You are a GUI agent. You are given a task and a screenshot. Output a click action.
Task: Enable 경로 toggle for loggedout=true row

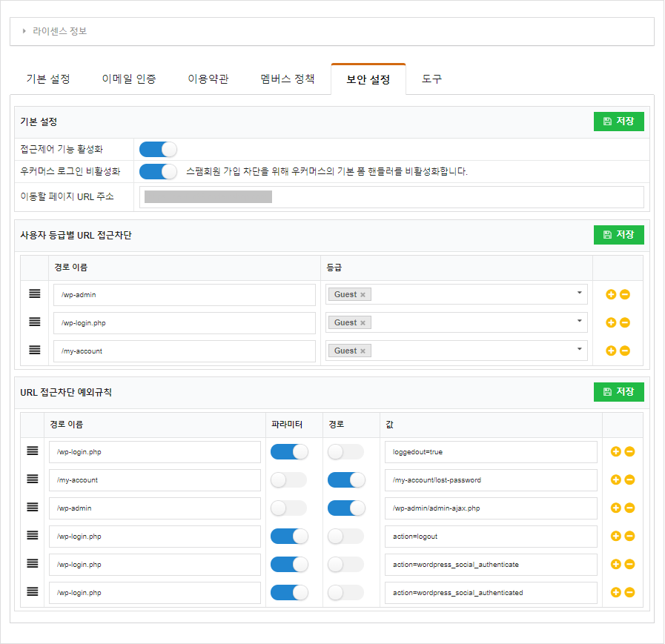point(346,452)
